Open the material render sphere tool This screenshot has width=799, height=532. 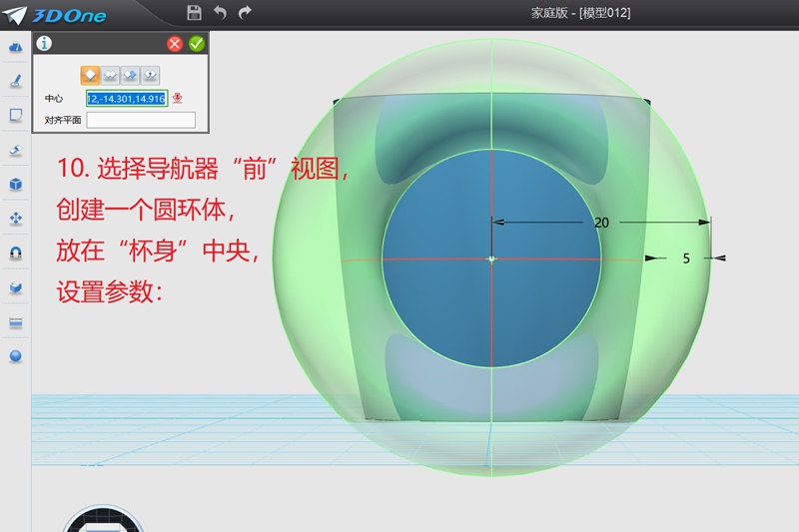[x=16, y=356]
